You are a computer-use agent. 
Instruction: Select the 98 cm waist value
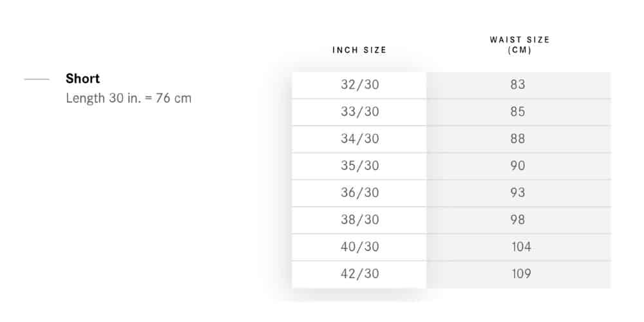tap(518, 220)
